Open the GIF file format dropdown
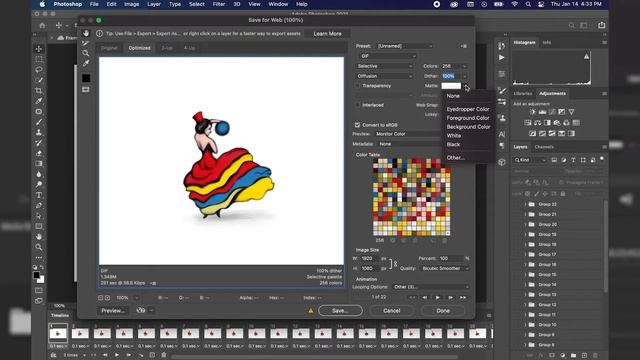The height and width of the screenshot is (360, 640). (x=387, y=56)
